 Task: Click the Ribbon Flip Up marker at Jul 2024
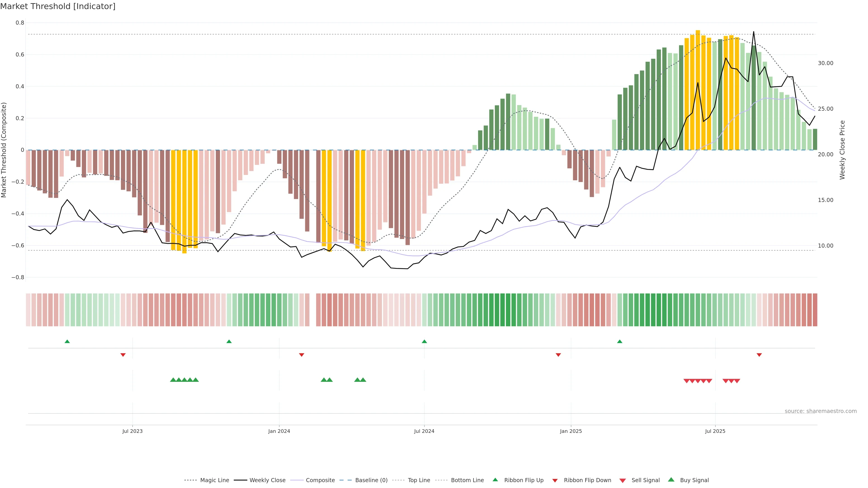pyautogui.click(x=424, y=342)
